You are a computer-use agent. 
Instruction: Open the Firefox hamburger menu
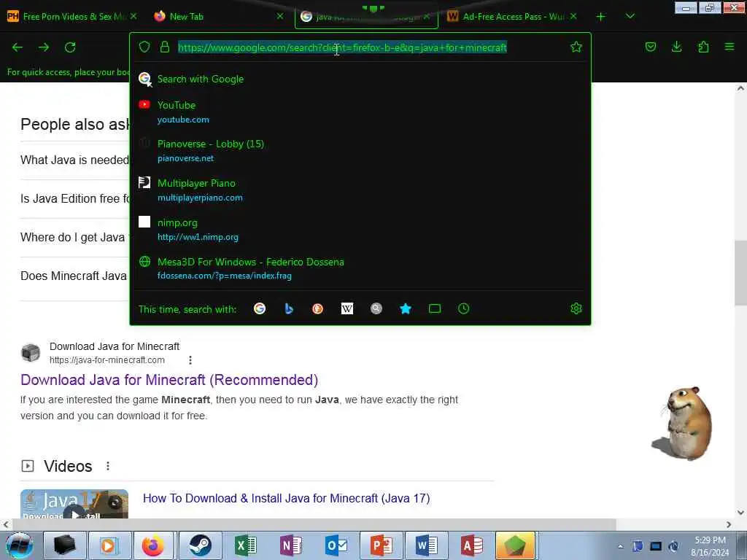tap(729, 47)
